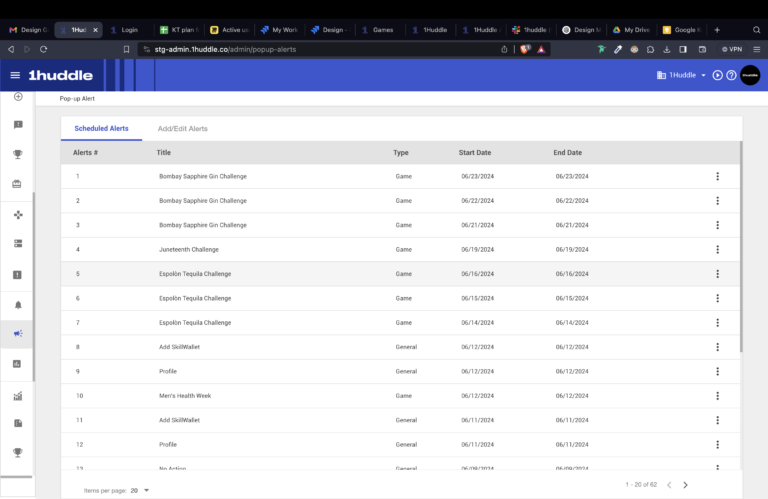Click the bell notifications sidebar icon
This screenshot has height=499, width=768.
(x=17, y=304)
